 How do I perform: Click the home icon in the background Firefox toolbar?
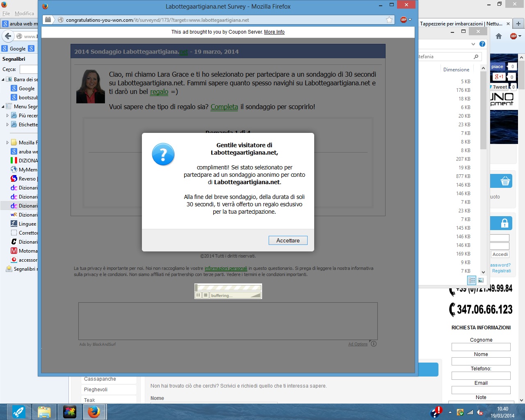pyautogui.click(x=499, y=36)
